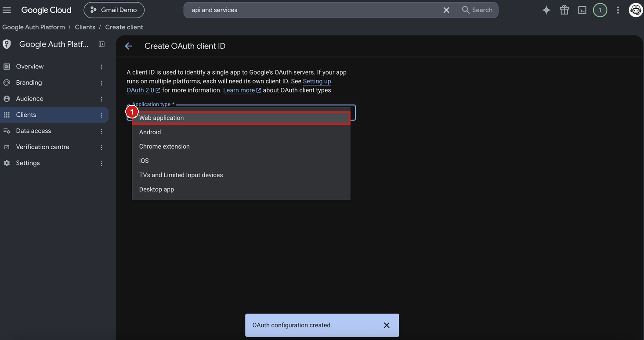The image size is (644, 340).
Task: Open the Gemini sparkle assistant icon
Action: coord(546,10)
